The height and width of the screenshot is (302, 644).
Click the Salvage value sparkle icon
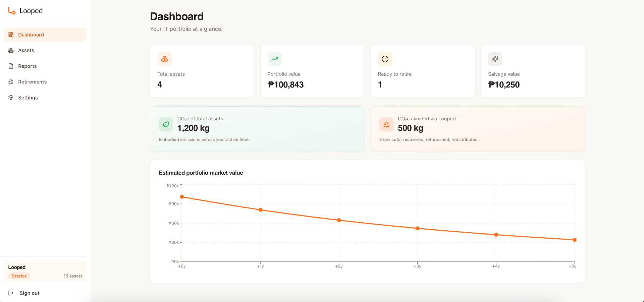(x=495, y=59)
